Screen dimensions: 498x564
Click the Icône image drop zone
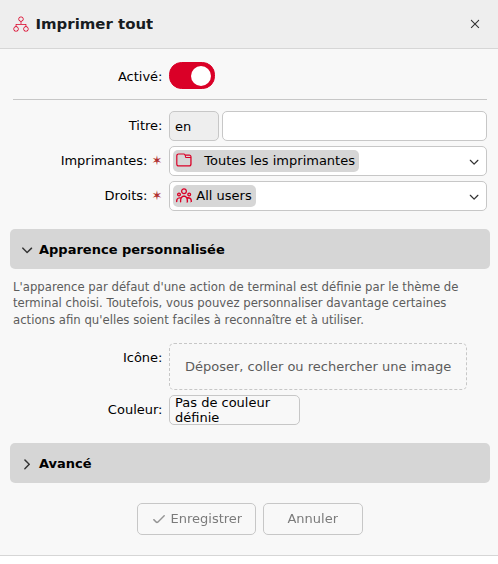(318, 367)
